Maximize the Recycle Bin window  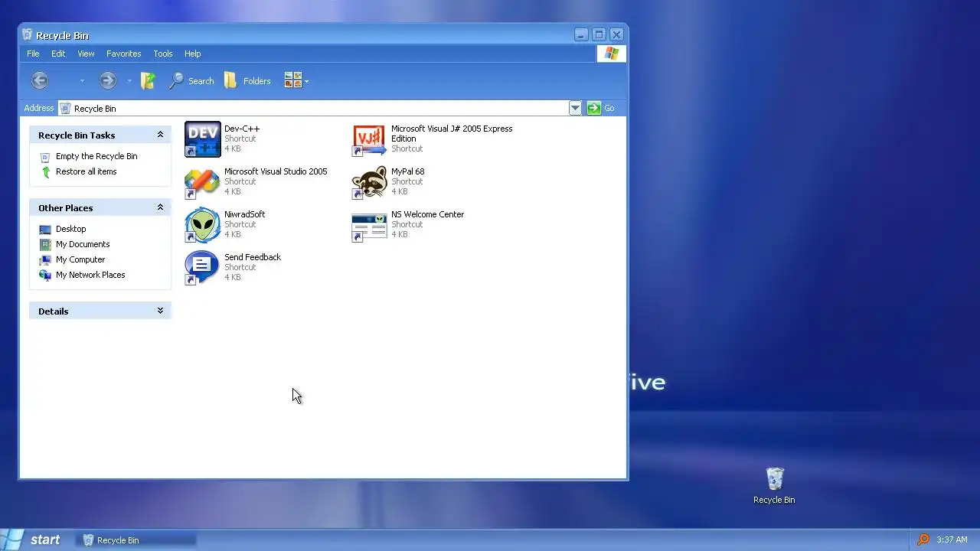point(599,34)
